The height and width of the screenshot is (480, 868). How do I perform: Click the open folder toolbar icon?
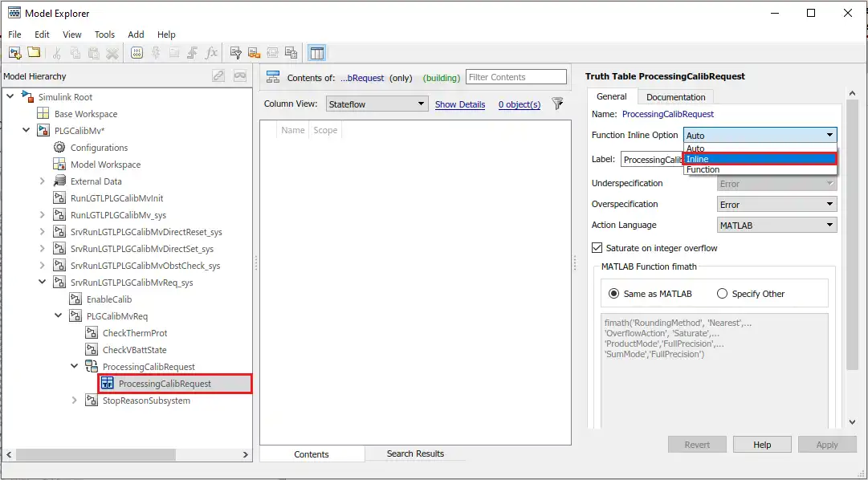pos(34,53)
